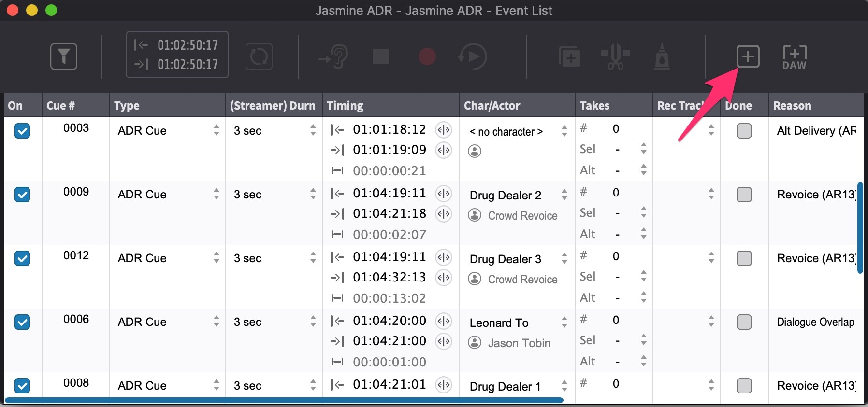This screenshot has width=868, height=407.
Task: Click actor icon for Drug Dealer 3 Crowd Revoice
Action: coord(475,279)
